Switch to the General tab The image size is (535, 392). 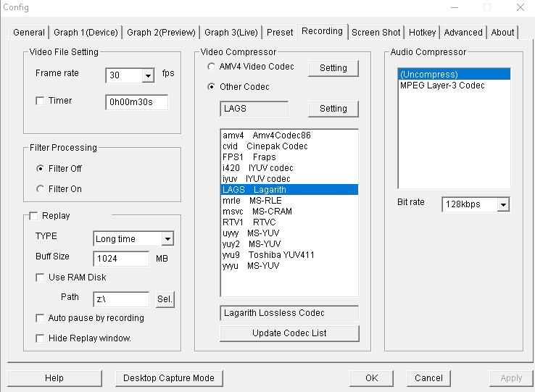click(29, 33)
